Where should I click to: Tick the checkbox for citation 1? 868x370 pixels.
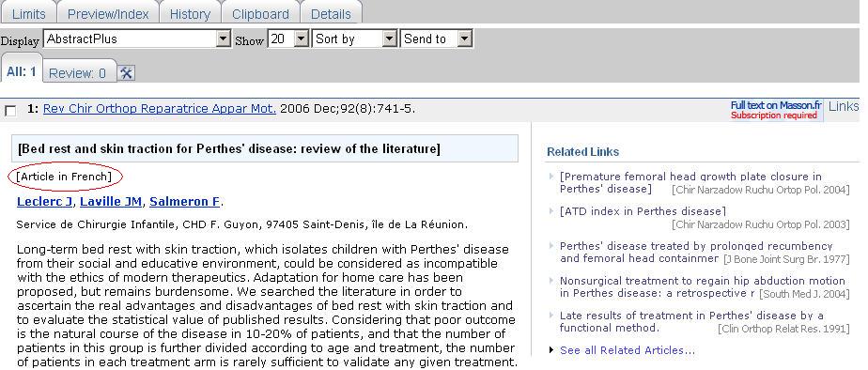pyautogui.click(x=10, y=111)
